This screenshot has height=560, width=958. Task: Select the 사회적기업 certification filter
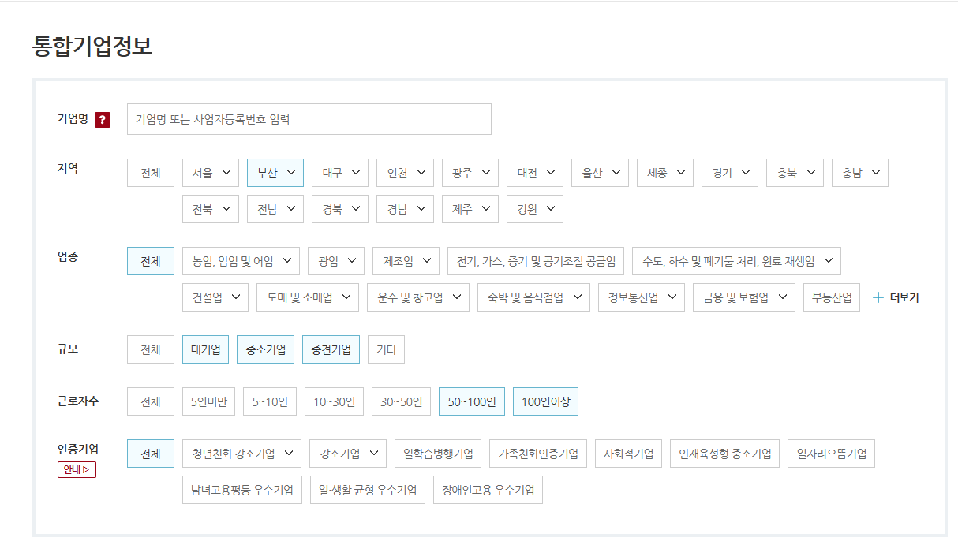click(628, 454)
